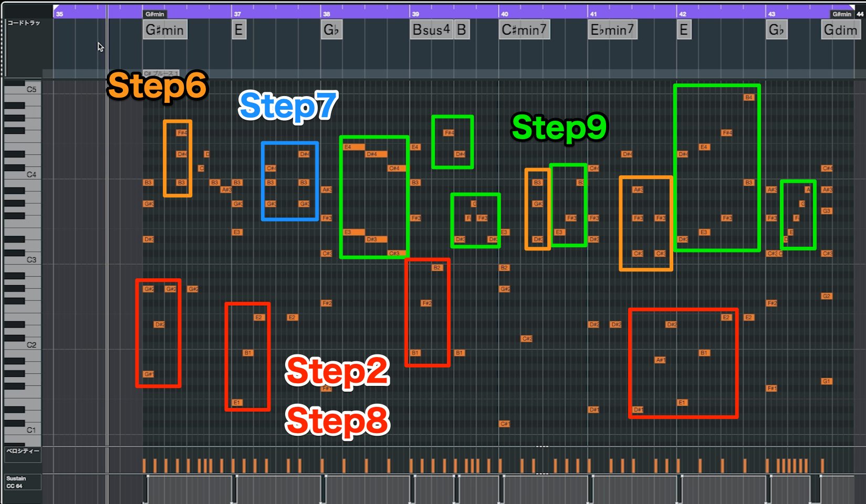The width and height of the screenshot is (866, 504).
Task: Play the C1 piano key
Action: tap(23, 430)
